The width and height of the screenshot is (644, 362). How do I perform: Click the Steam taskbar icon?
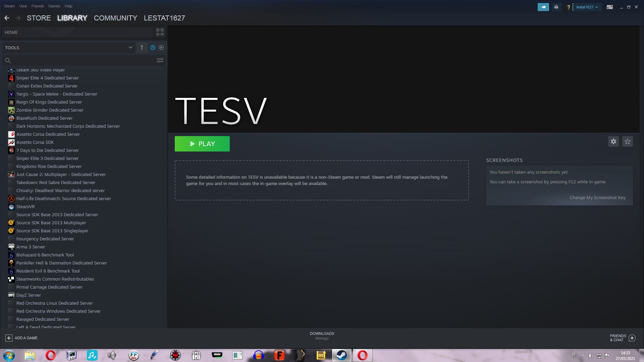[x=342, y=355]
